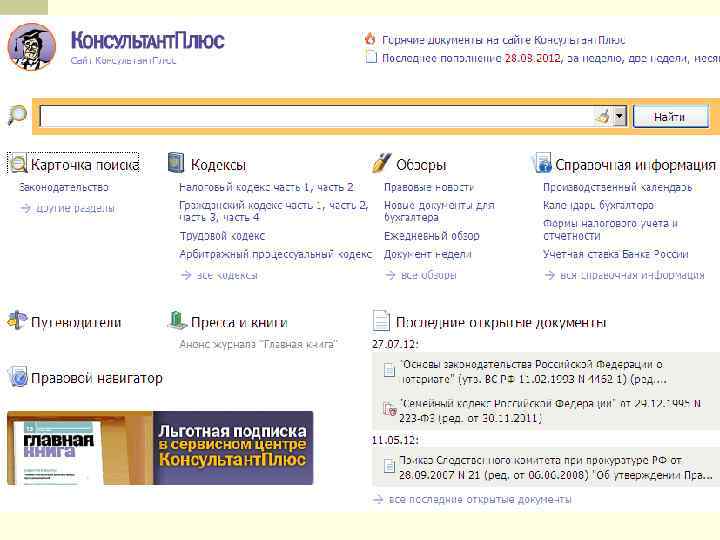Click the Правовой навигатор icon

(x=18, y=377)
